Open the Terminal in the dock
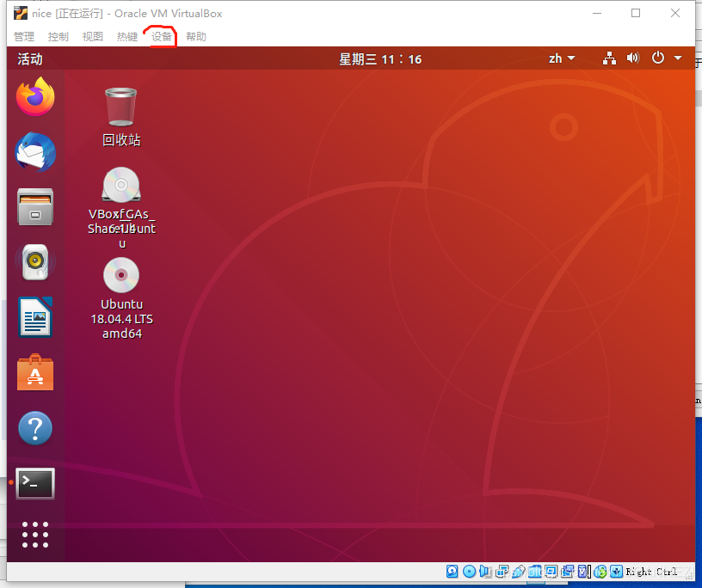702x588 pixels. click(x=35, y=483)
